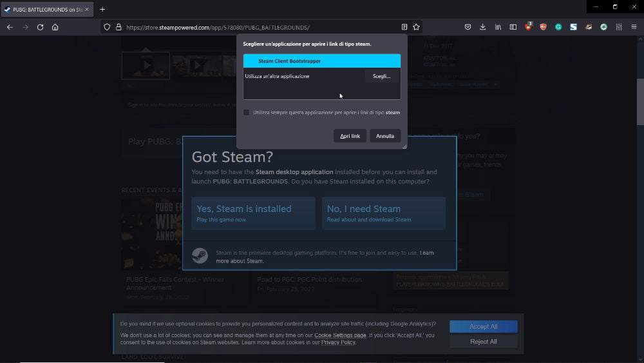Viewport: 644px width, 363px height.
Task: Close the PUBG: BATTLEGROUNDS tab
Action: [87, 9]
